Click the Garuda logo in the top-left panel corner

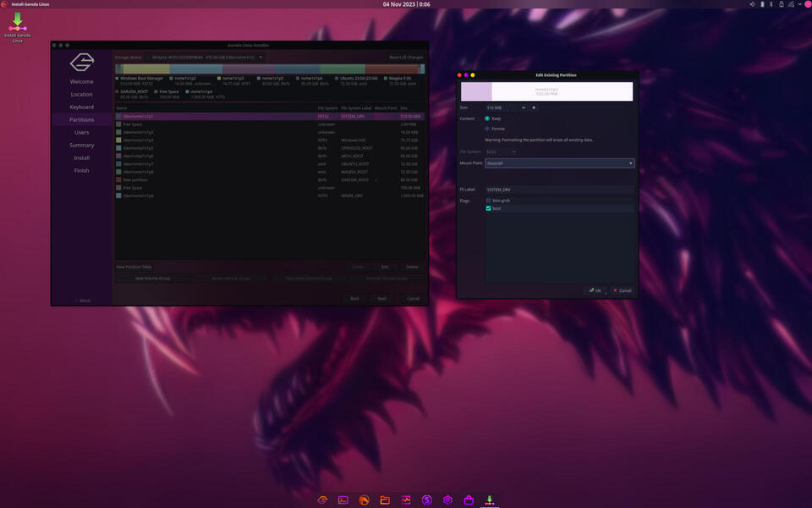coord(4,4)
